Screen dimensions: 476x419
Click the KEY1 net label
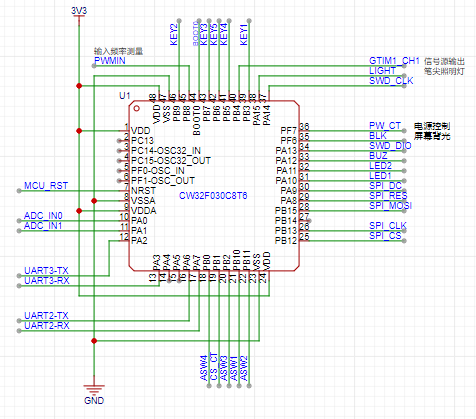point(244,35)
